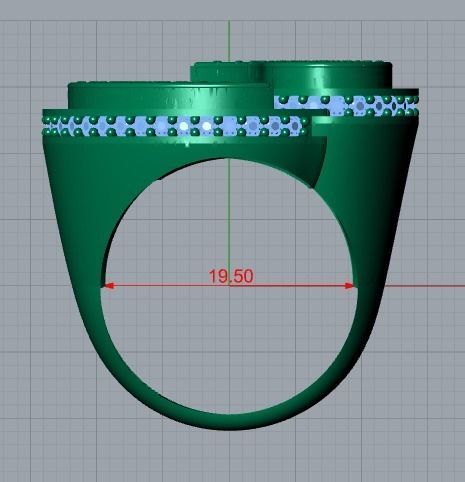The width and height of the screenshot is (465, 482).
Task: Click the left arrowhead of the dimension line
Action: pyautogui.click(x=109, y=286)
